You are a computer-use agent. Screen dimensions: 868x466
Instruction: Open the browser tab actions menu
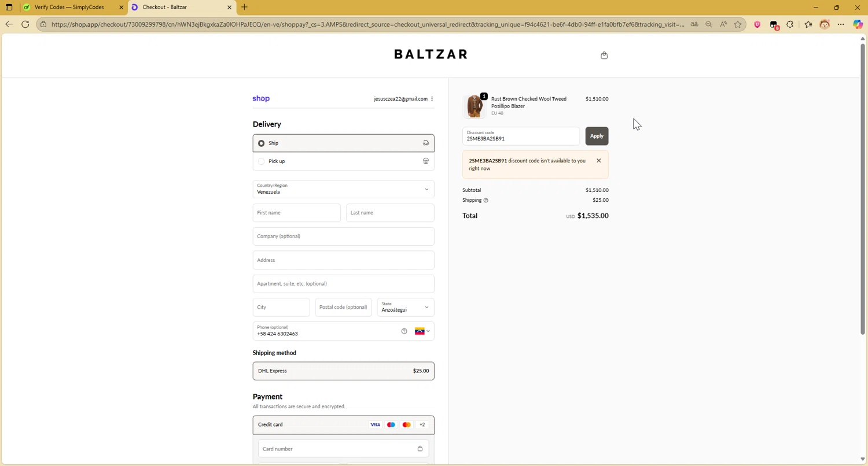coord(9,7)
